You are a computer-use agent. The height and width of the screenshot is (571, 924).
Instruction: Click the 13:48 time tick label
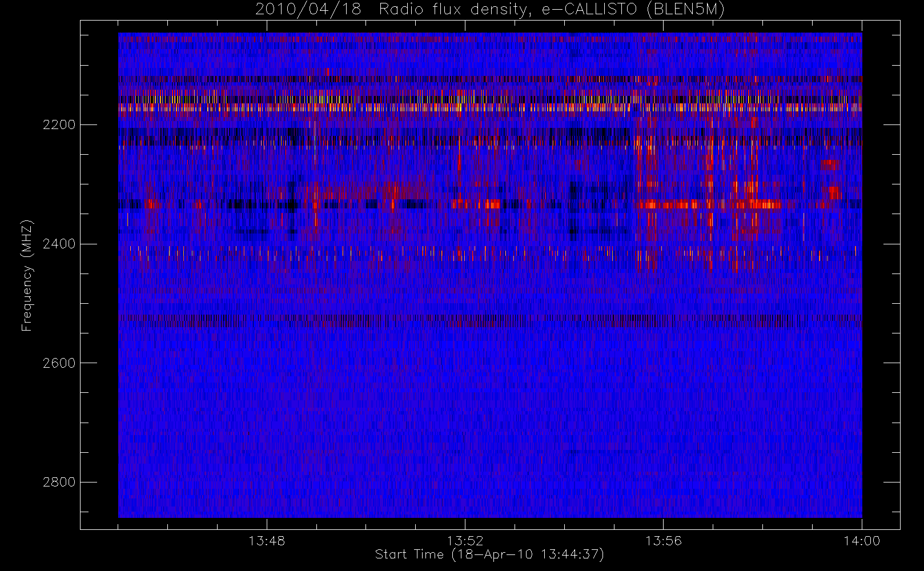coord(267,541)
